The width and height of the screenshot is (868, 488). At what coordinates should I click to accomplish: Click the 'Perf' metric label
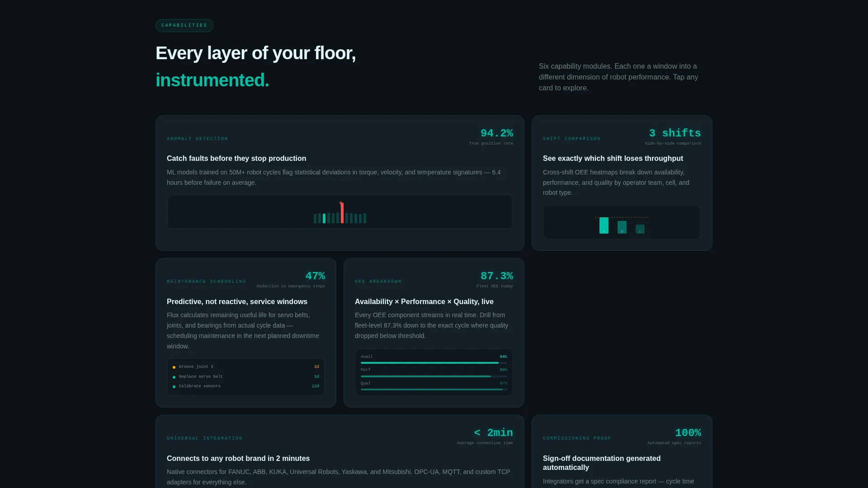pyautogui.click(x=365, y=370)
